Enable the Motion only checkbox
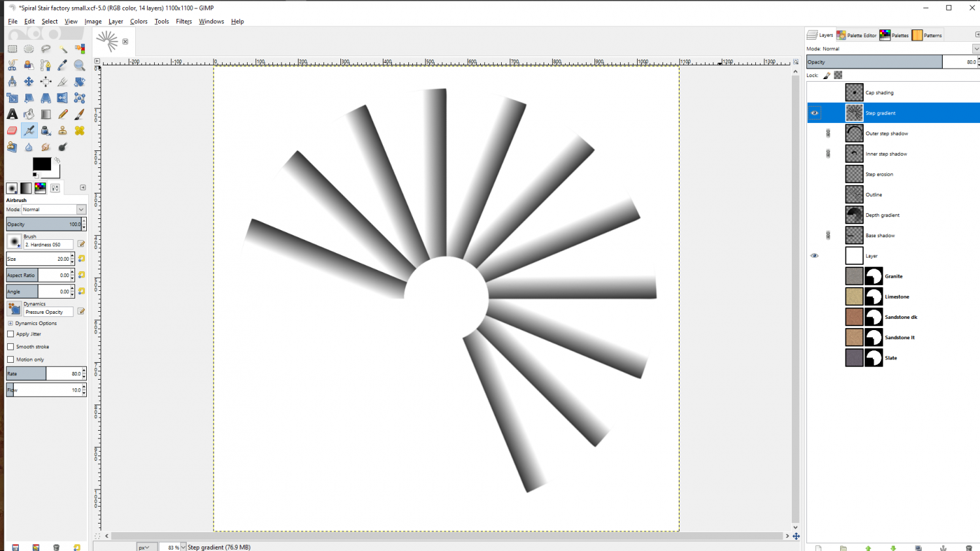The image size is (980, 551). (10, 359)
